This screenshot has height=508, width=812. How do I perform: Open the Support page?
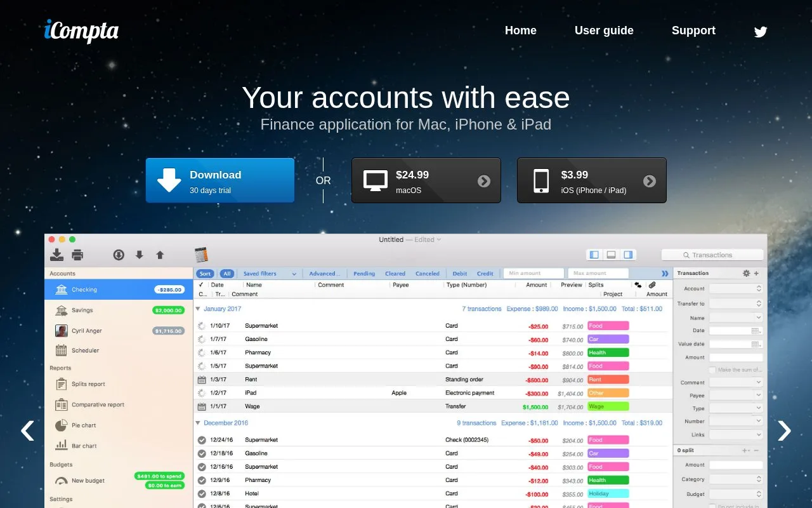tap(693, 30)
